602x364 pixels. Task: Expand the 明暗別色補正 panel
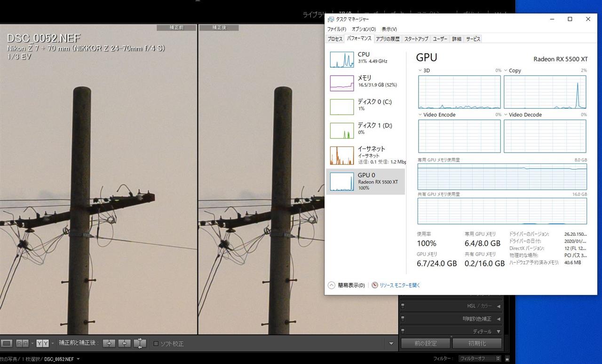[499, 319]
